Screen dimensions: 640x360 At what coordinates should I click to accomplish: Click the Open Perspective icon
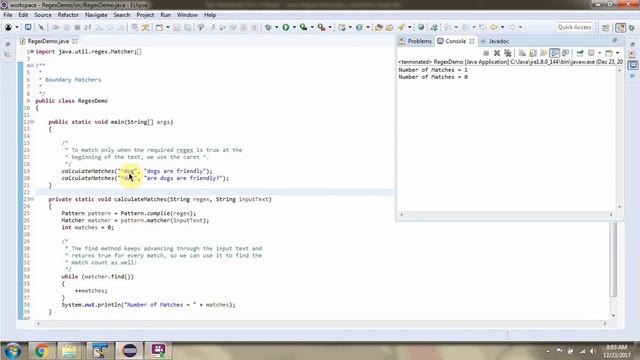tap(606, 27)
